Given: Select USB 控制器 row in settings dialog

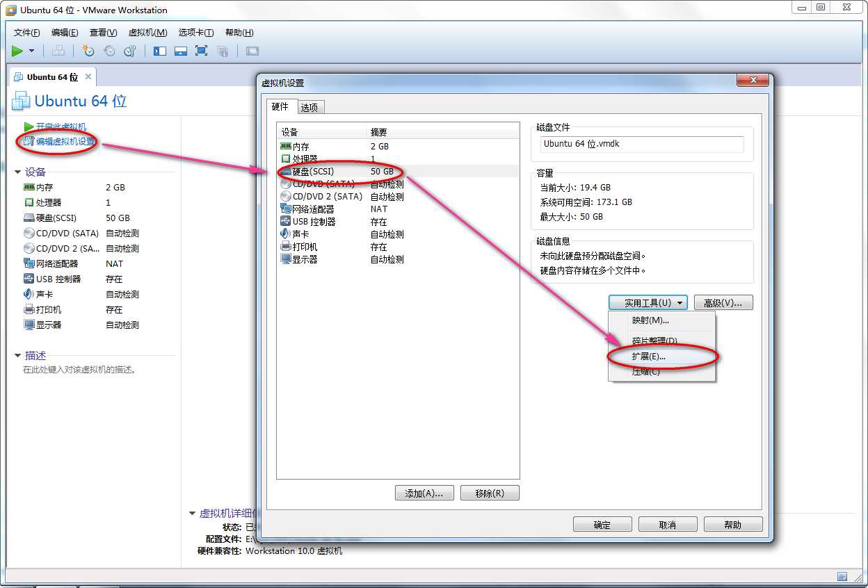Looking at the screenshot, I should [x=398, y=222].
